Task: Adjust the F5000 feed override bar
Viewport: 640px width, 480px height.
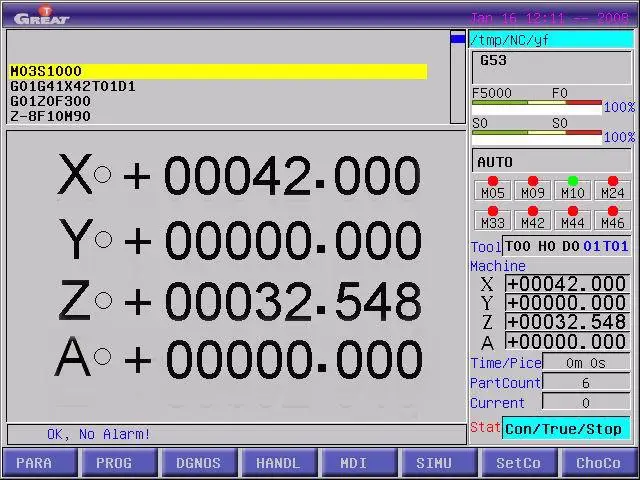Action: click(537, 107)
